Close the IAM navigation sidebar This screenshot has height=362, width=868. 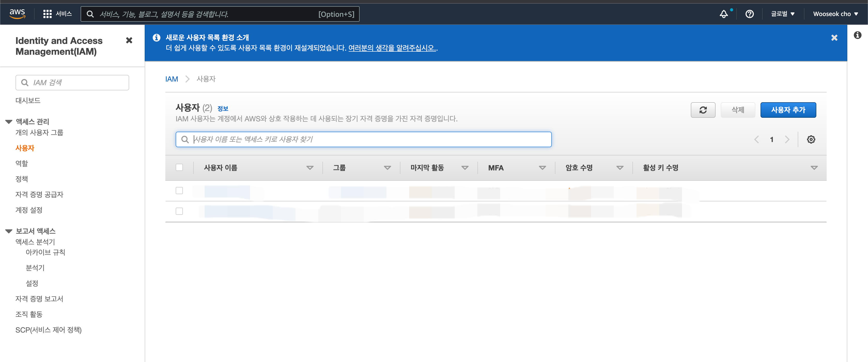(x=129, y=41)
